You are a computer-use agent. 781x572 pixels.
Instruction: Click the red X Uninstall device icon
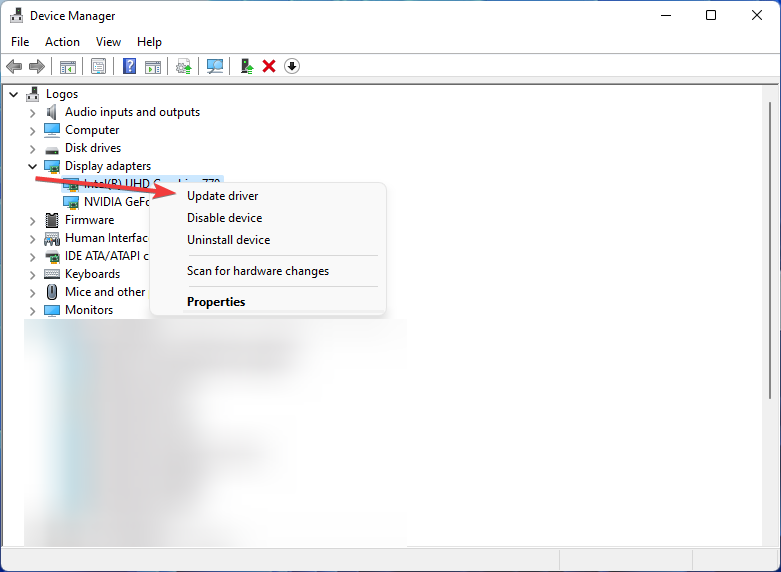pos(269,66)
